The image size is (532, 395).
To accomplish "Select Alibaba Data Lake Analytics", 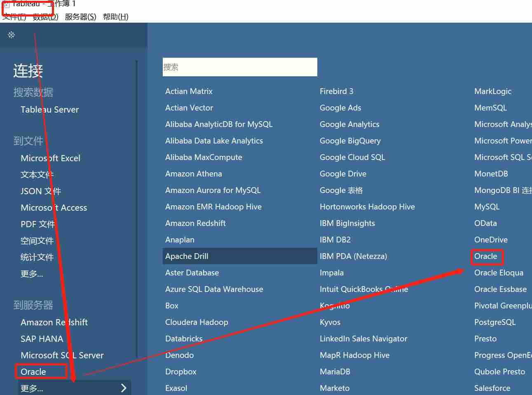I will pos(214,141).
